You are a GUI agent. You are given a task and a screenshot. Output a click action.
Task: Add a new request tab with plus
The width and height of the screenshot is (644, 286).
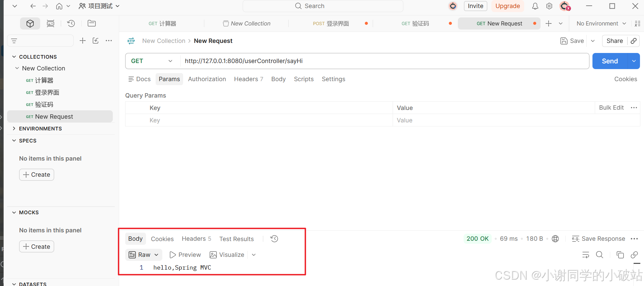549,23
